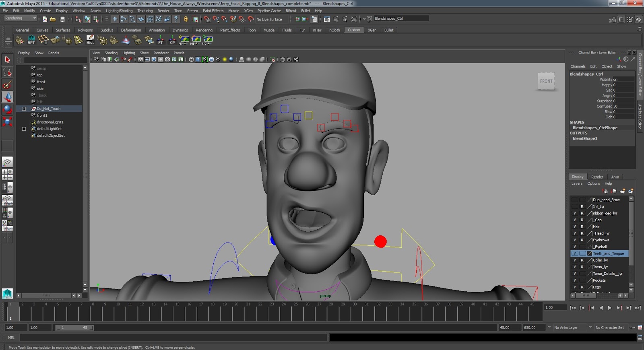Click the SPT shelf icon
This screenshot has width=644, height=350.
[31, 40]
